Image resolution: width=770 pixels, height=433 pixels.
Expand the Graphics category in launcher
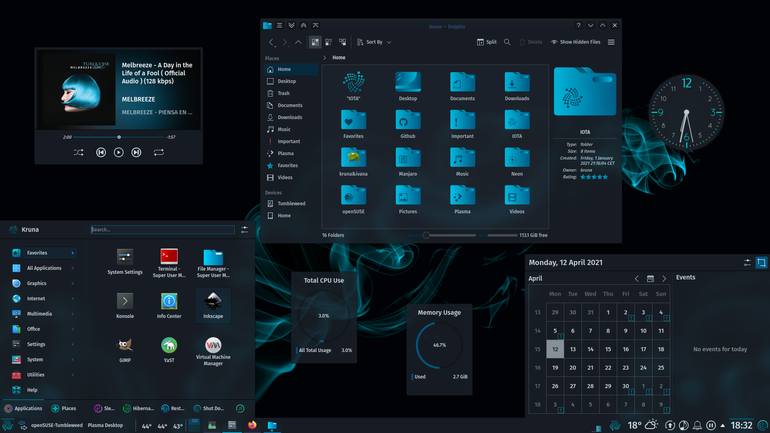[43, 283]
